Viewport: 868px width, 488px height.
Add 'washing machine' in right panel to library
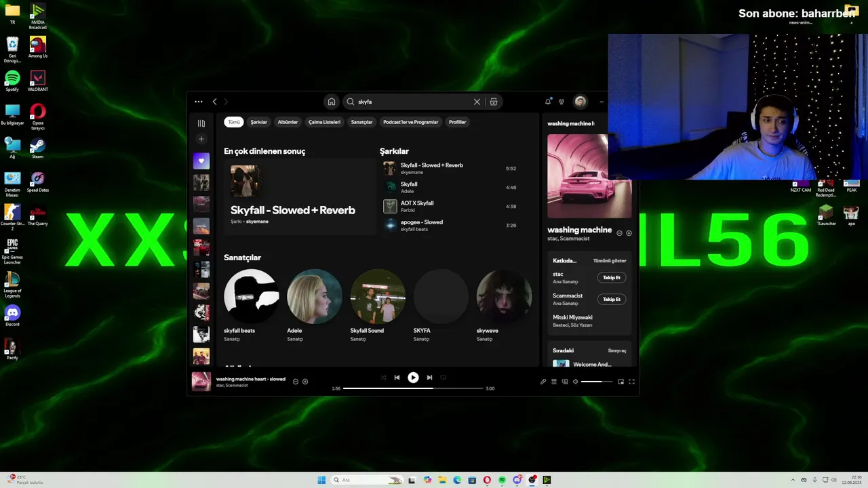click(x=629, y=233)
